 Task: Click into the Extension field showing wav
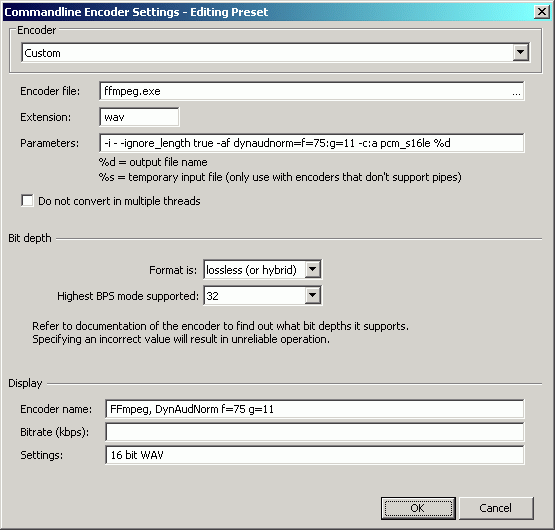pos(139,117)
